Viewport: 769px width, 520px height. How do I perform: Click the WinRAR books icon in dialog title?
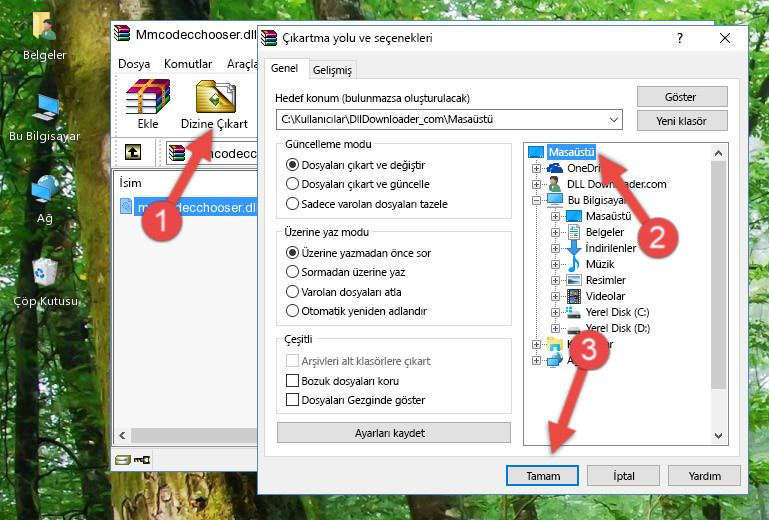(269, 38)
